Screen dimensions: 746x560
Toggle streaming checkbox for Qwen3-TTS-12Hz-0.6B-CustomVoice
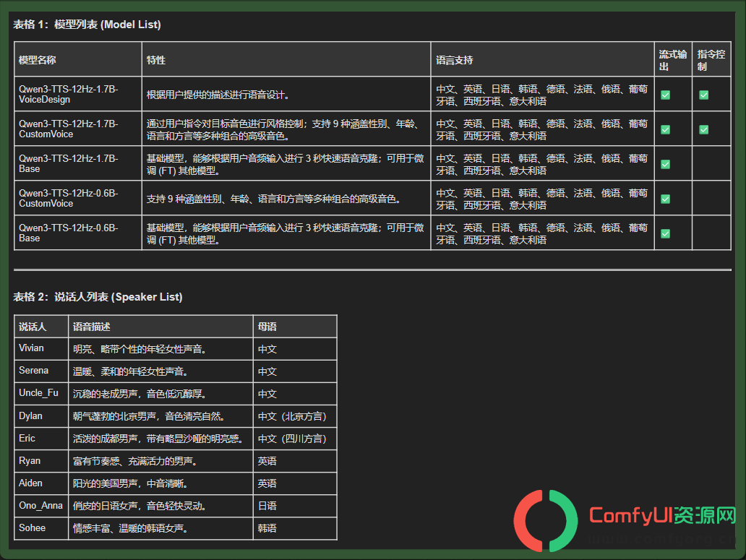pos(665,199)
